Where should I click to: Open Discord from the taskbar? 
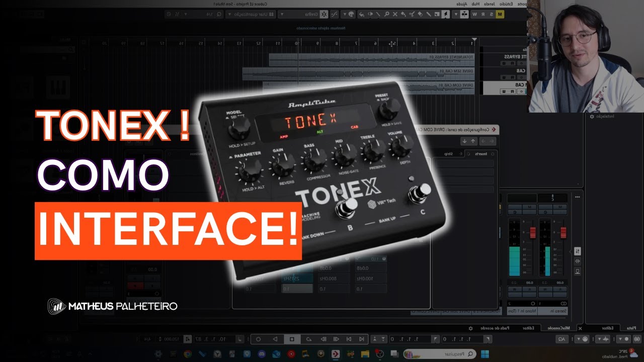coord(261,354)
